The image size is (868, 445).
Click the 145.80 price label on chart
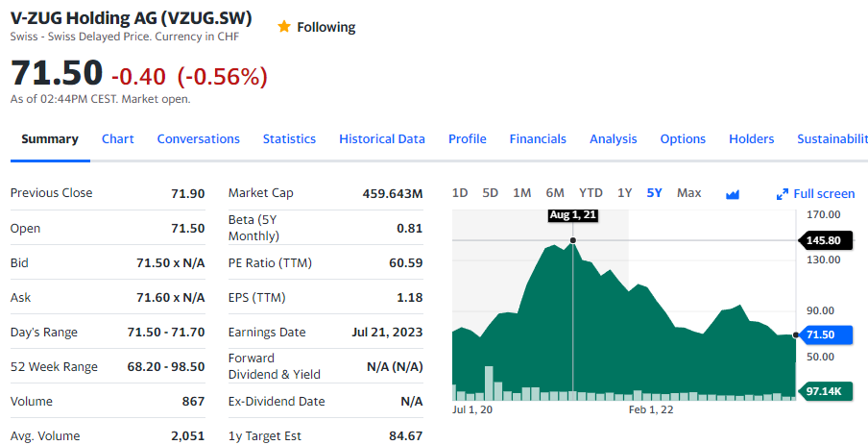point(826,240)
